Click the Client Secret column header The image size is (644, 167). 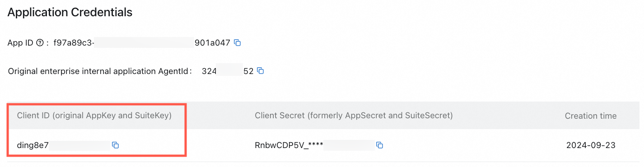pos(354,116)
